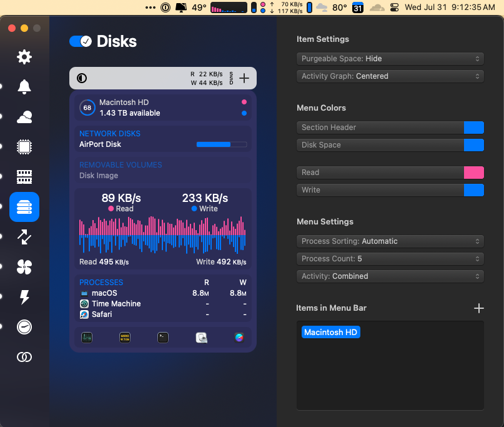Click the PROCESSES section header
Screen dimensions: 504x427
click(101, 283)
